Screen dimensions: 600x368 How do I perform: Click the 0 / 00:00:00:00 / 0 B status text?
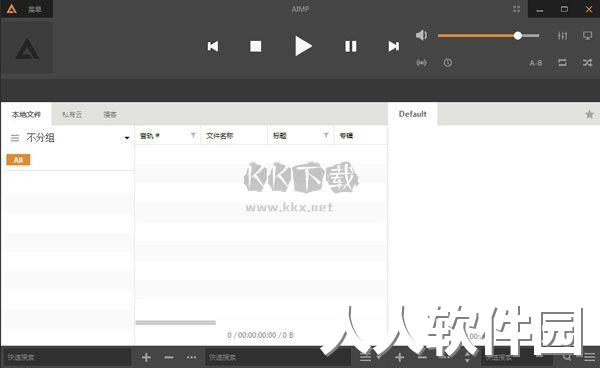(x=260, y=335)
